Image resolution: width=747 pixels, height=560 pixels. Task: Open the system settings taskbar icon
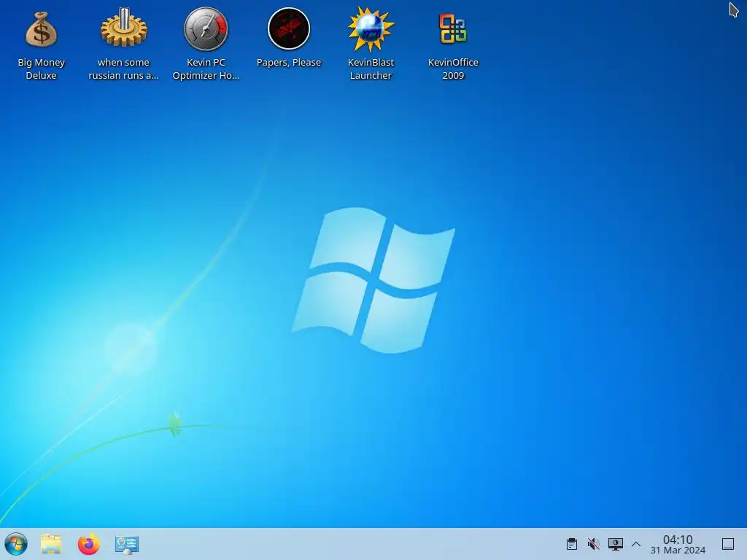click(x=127, y=544)
